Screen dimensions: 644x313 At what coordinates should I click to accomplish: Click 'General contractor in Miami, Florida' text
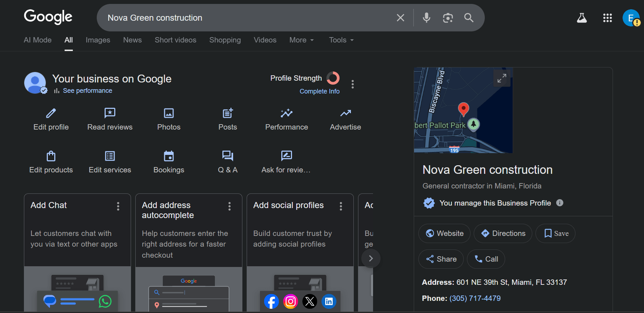pyautogui.click(x=482, y=186)
